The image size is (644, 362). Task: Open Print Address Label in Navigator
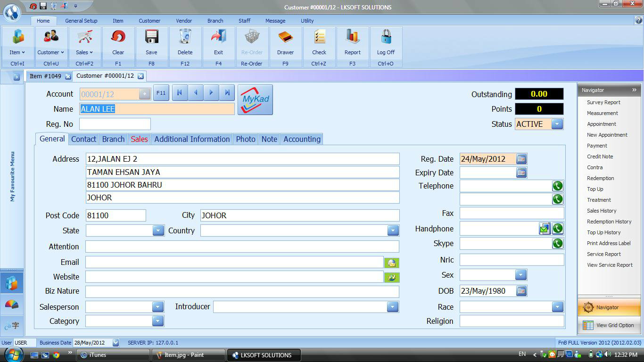point(609,243)
